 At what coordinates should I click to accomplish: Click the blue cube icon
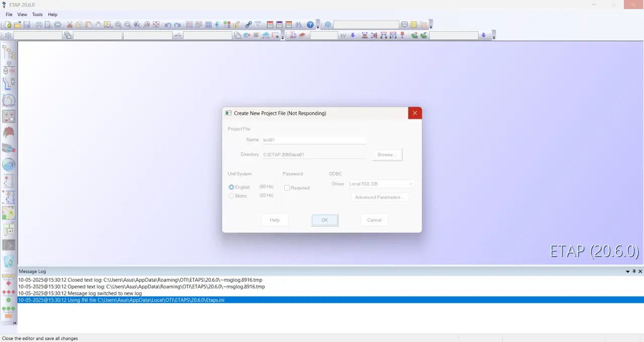pos(328,25)
